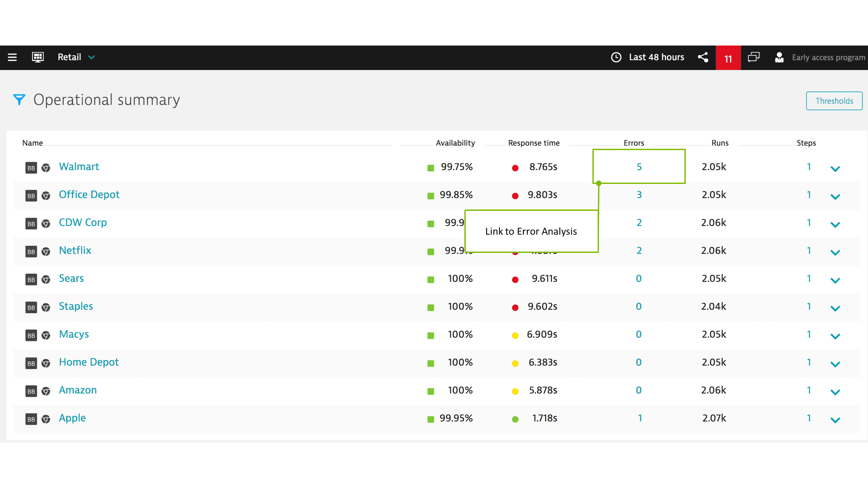Open the Thresholds button
This screenshot has height=488, width=868.
pyautogui.click(x=834, y=101)
